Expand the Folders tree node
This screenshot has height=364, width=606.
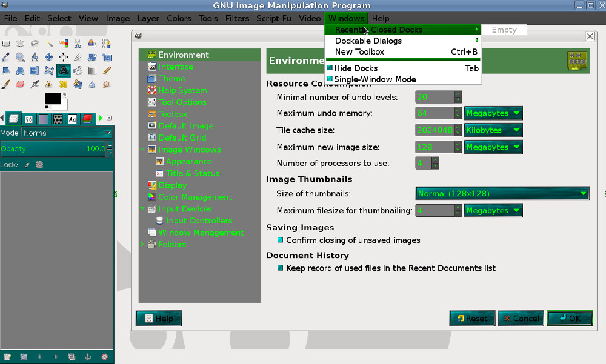pos(142,244)
